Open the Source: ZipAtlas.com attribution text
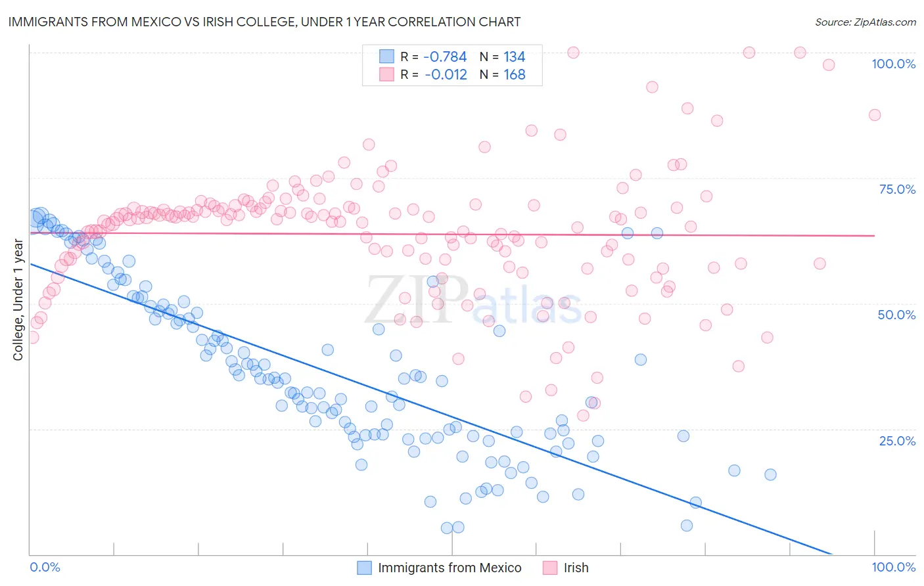924x586 pixels. [x=866, y=22]
